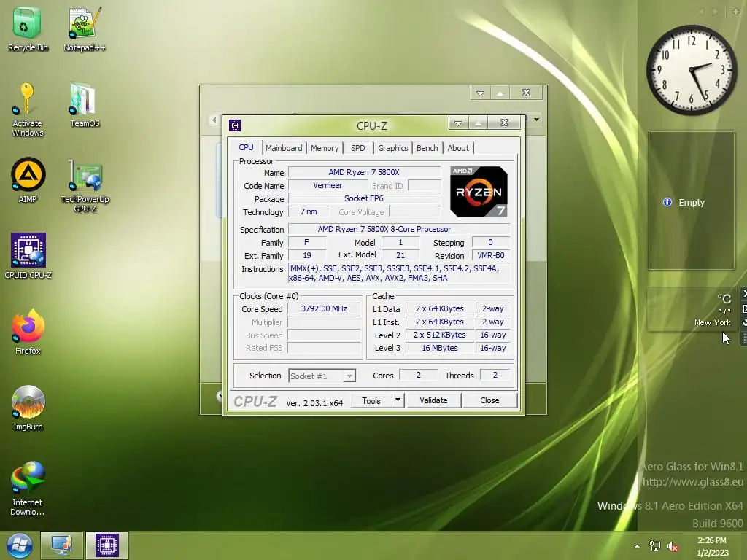This screenshot has width=747, height=560.
Task: Open the network tray icon
Action: point(655,546)
